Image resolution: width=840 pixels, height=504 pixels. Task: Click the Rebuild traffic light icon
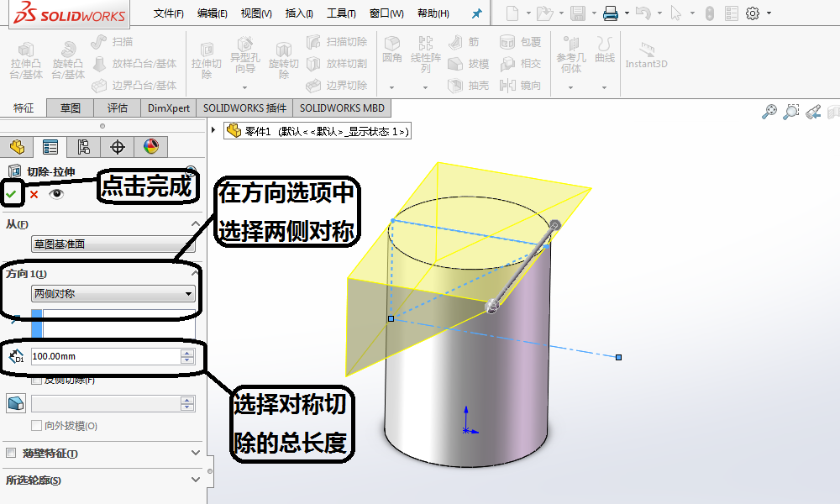[709, 13]
